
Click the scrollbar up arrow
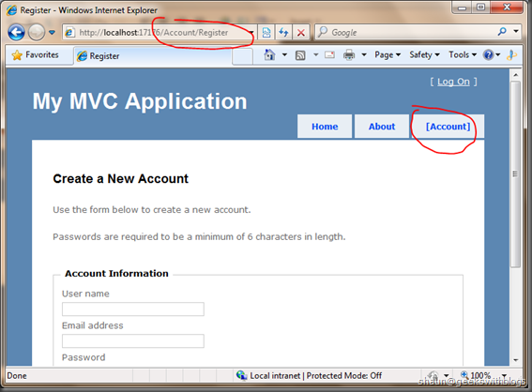515,75
